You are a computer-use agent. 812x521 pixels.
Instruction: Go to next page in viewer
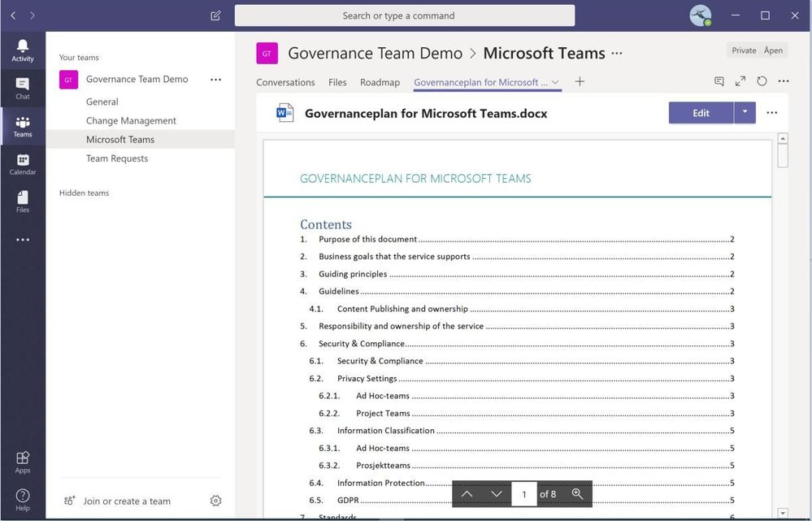coord(497,494)
